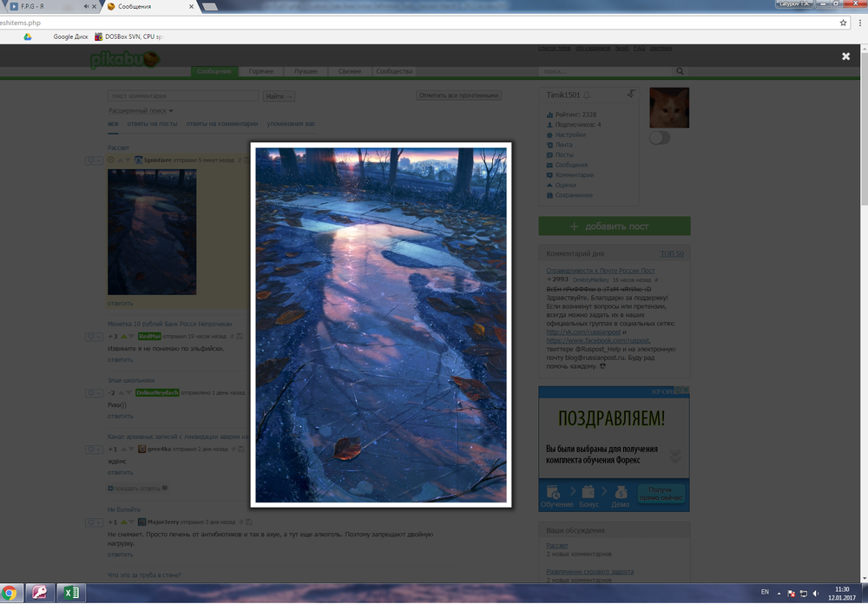Click the pikabu logo
868x604 pixels.
click(125, 59)
